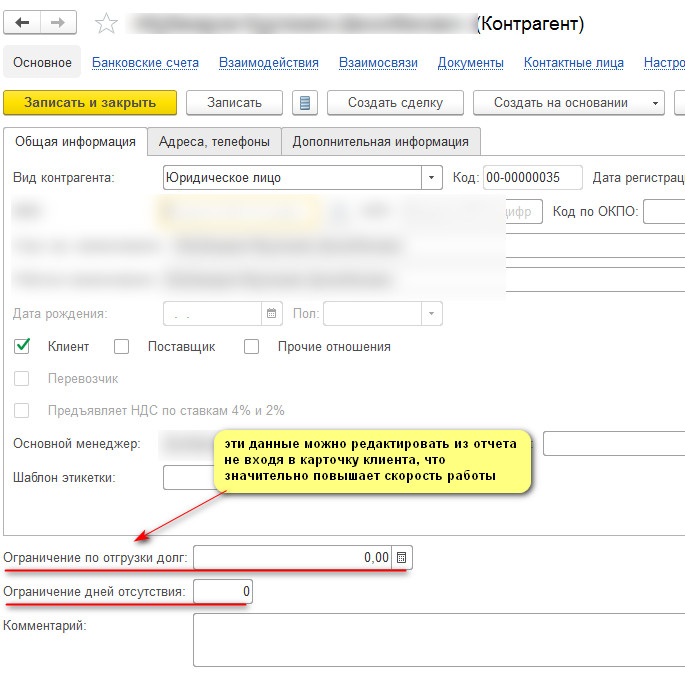Open the Банковские счета link
This screenshot has height=679, width=685.
[x=145, y=62]
